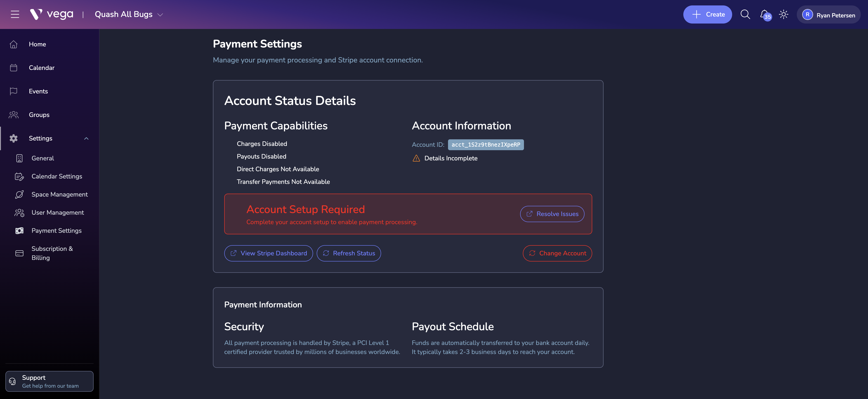Select the Space Management planet icon
The height and width of the screenshot is (399, 868).
click(19, 194)
